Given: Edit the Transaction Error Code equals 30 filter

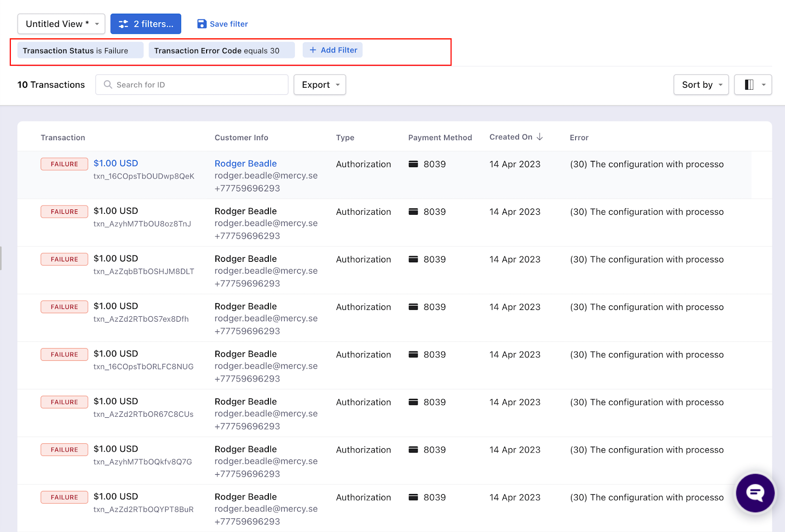Looking at the screenshot, I should click(x=221, y=51).
